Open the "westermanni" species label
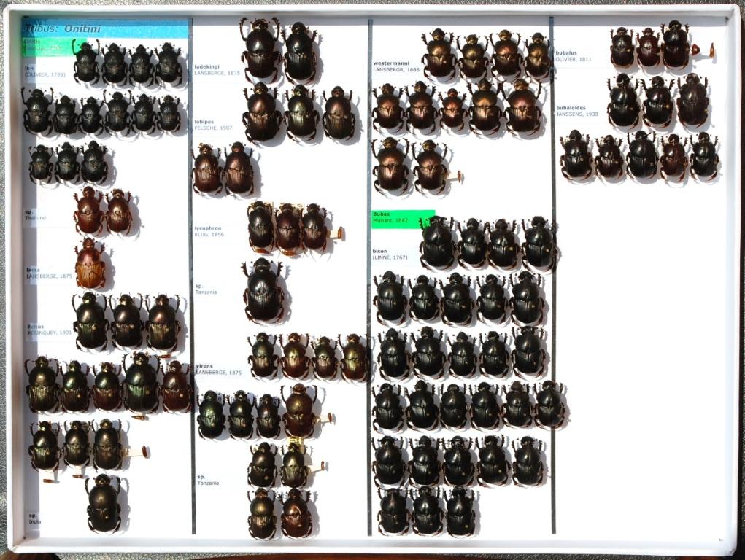This screenshot has width=745, height=560. (x=393, y=66)
